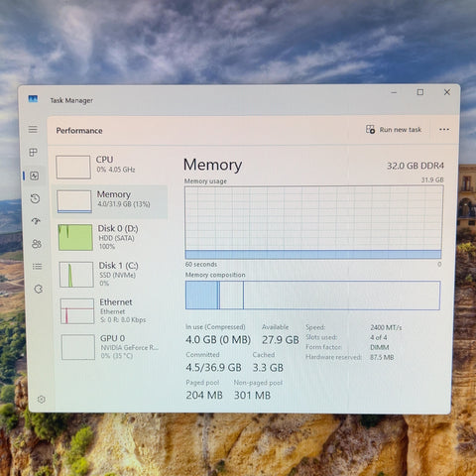This screenshot has height=476, width=476.
Task: Open the Services page icon
Action: pyautogui.click(x=39, y=289)
